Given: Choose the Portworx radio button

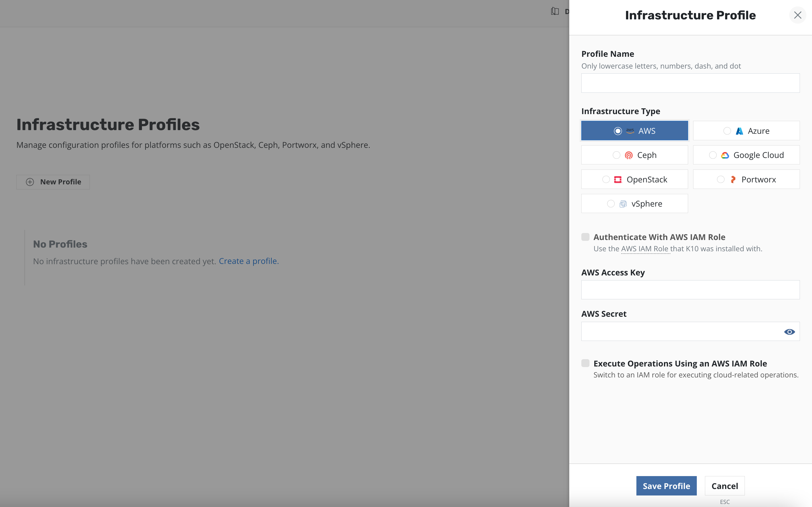Looking at the screenshot, I should 720,179.
